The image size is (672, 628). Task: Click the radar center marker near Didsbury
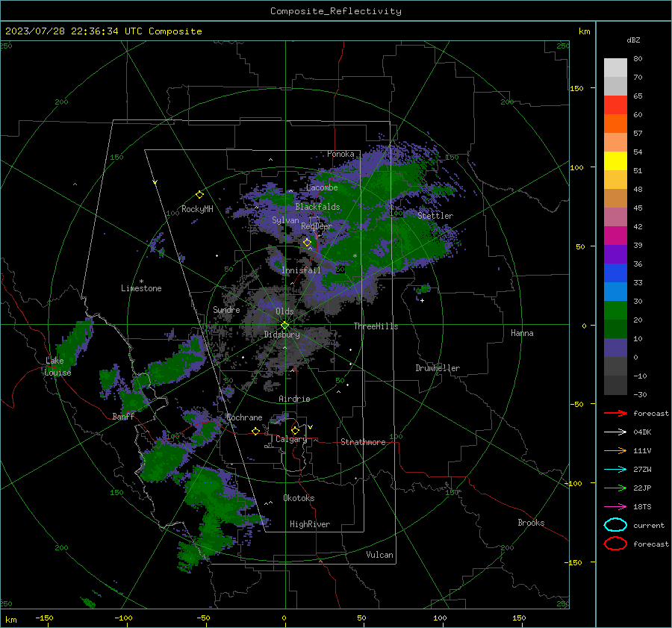click(284, 326)
